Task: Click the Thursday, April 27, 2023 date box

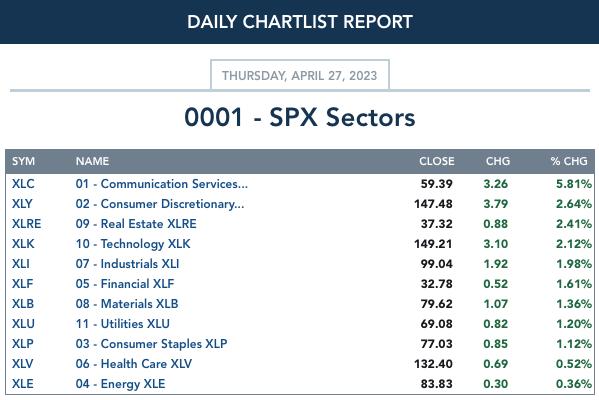Action: coord(300,75)
